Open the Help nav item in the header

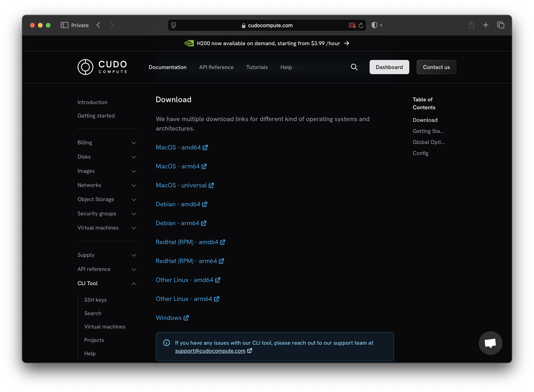286,67
